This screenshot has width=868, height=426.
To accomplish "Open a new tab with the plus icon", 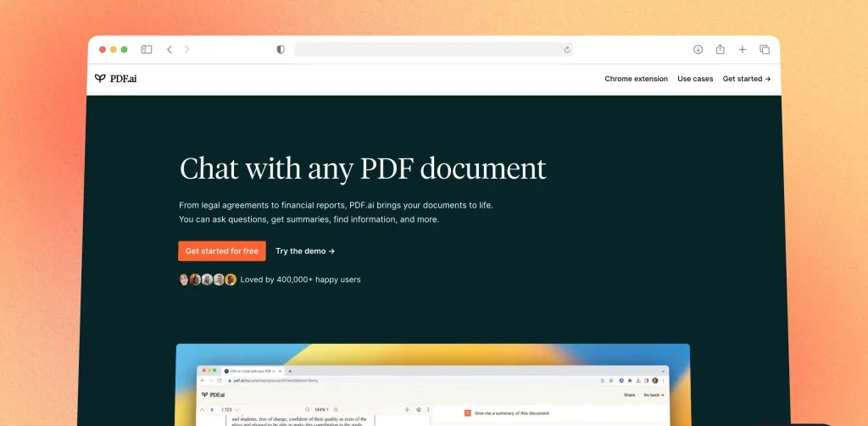I will (x=742, y=50).
